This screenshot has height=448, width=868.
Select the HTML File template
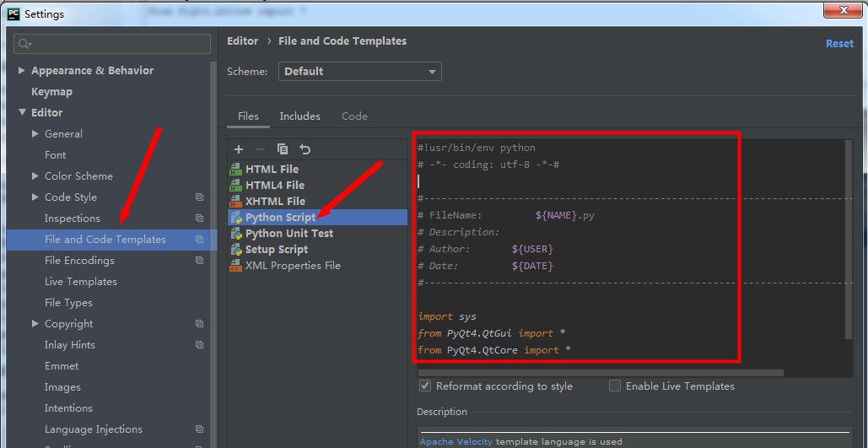tap(272, 170)
